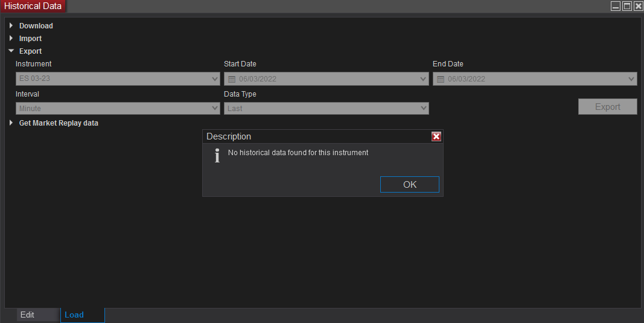This screenshot has height=323, width=644.
Task: Open the Data Type dropdown set to Last
Action: tap(424, 109)
